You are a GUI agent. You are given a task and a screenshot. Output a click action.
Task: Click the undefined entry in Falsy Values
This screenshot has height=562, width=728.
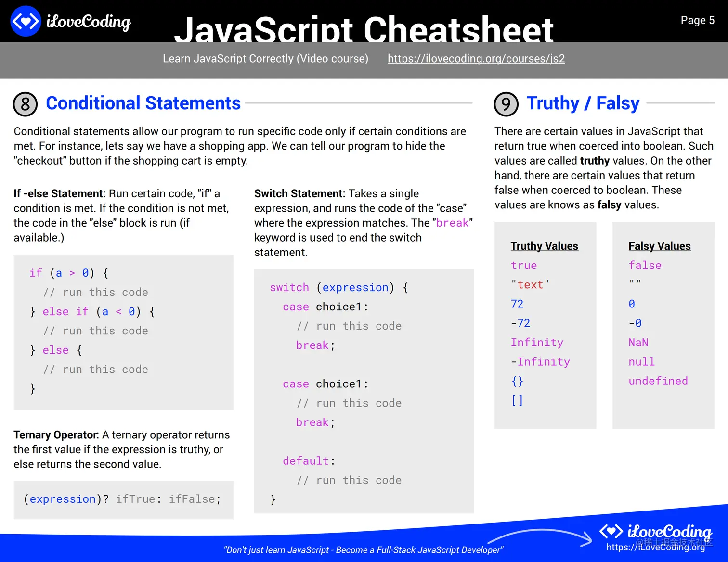point(658,381)
